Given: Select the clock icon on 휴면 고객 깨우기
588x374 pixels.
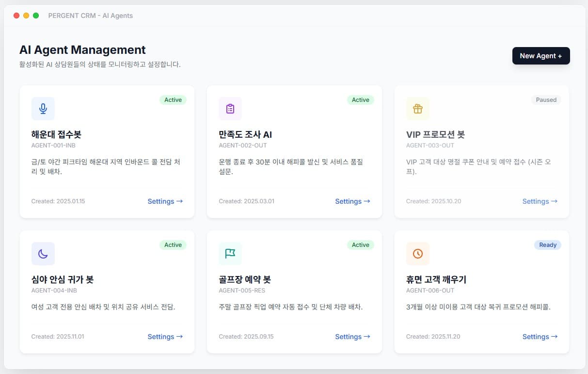Looking at the screenshot, I should click(x=418, y=253).
